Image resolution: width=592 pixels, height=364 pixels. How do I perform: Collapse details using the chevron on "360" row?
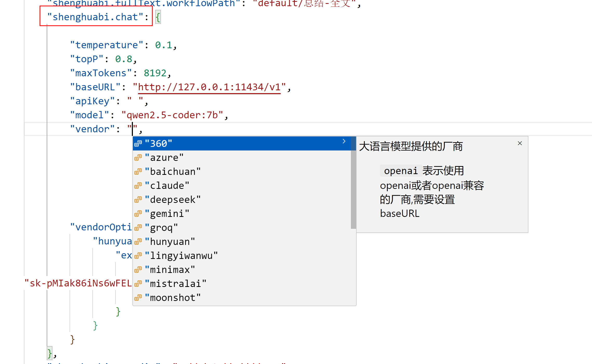point(344,141)
